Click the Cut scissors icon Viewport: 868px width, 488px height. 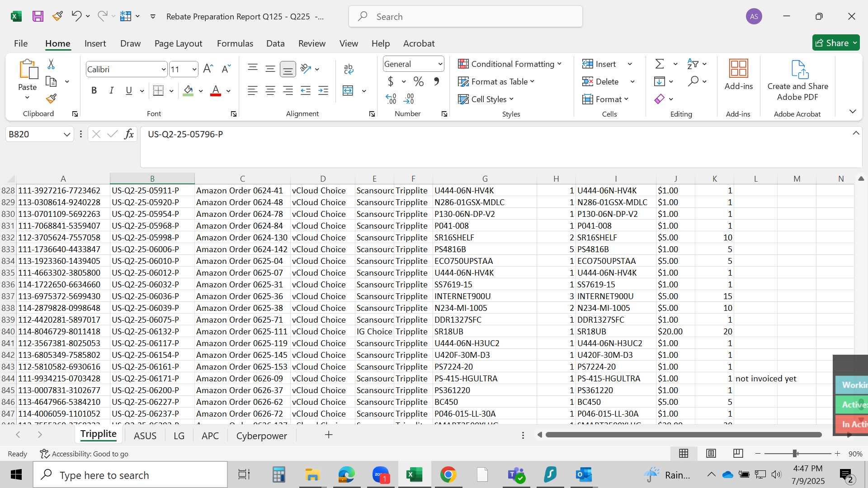51,64
